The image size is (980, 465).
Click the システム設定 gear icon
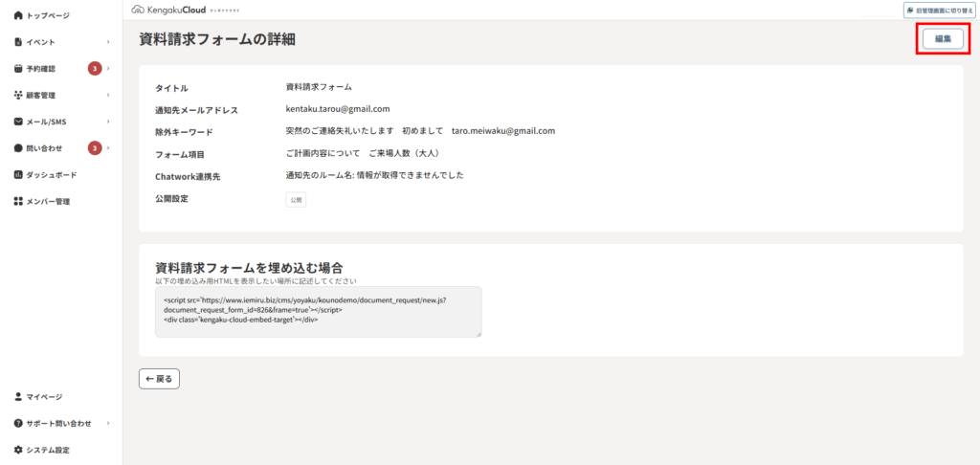[18, 450]
